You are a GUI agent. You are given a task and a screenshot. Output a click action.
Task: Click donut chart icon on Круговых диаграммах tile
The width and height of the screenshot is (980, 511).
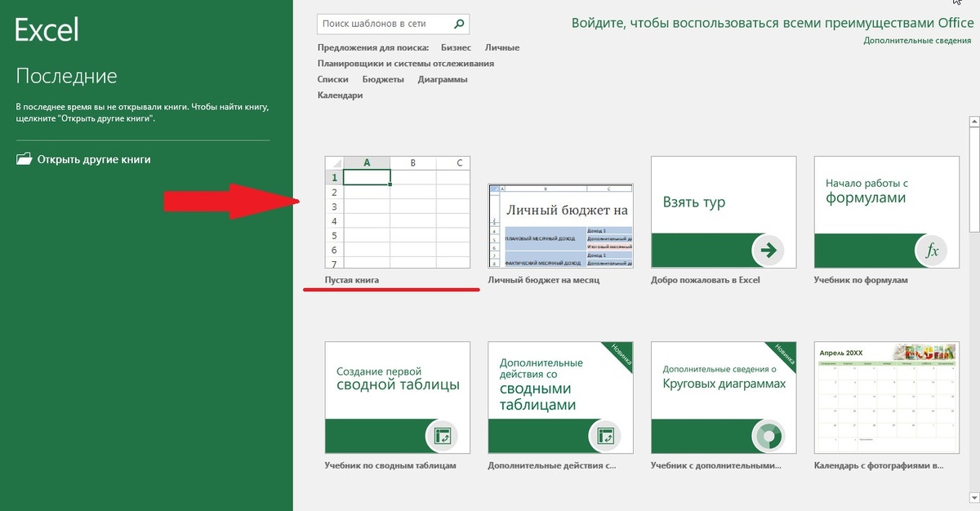tap(768, 436)
